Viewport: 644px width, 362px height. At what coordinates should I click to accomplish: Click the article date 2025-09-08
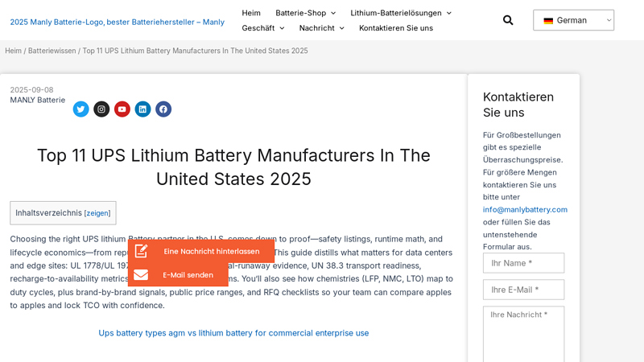pos(31,90)
